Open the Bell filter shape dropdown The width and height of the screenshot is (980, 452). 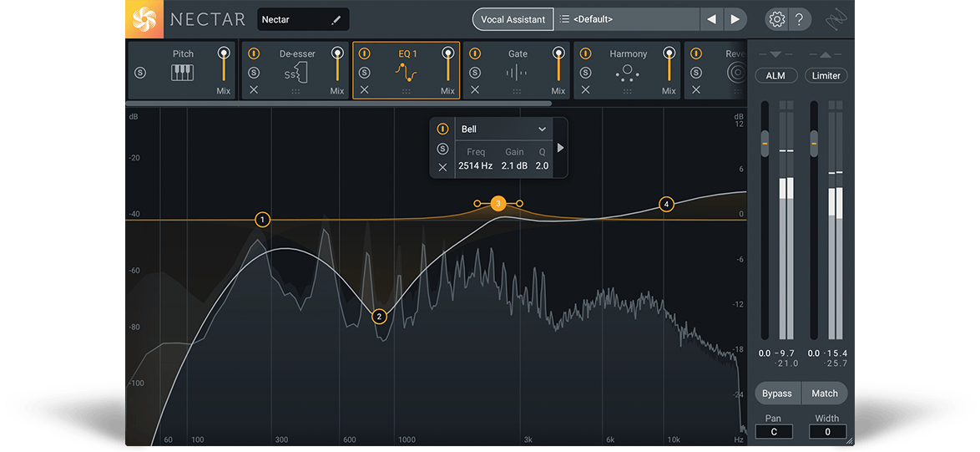[503, 130]
